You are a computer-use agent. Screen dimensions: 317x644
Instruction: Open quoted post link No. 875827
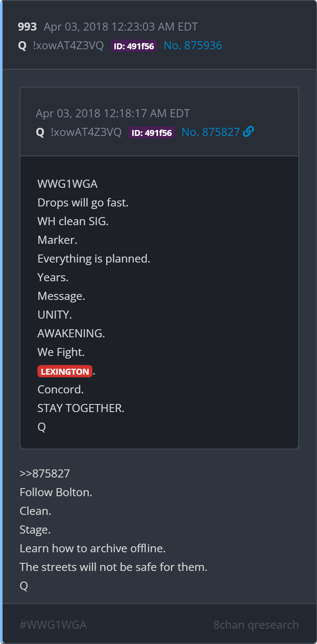point(211,132)
